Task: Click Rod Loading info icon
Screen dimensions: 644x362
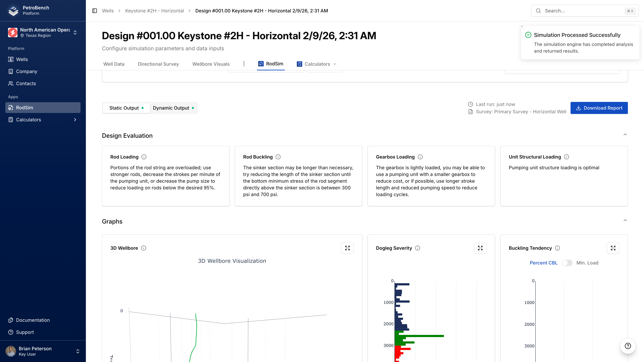Action: [144, 157]
